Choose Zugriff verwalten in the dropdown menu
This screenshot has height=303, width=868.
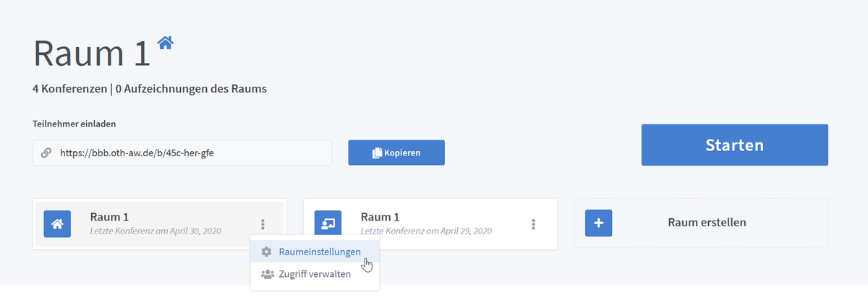pos(315,274)
